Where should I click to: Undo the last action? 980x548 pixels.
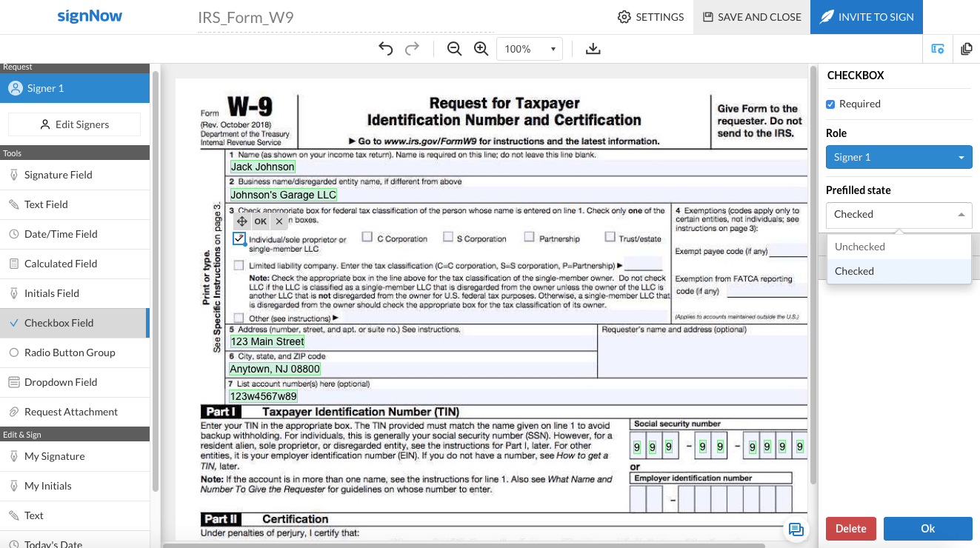(x=385, y=49)
